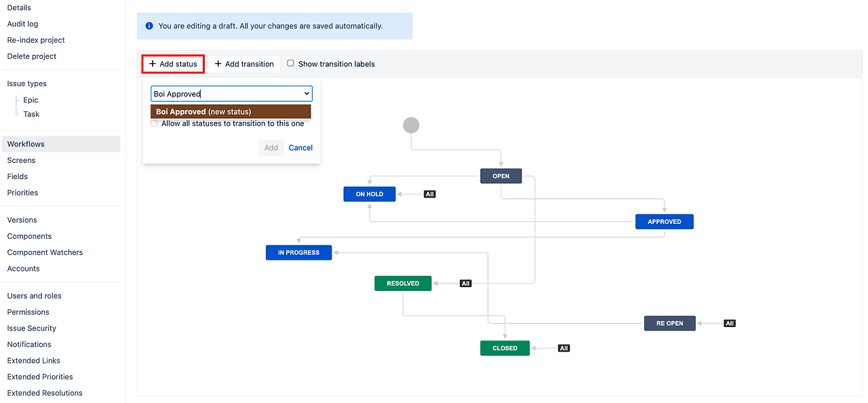Click the plus icon on Add status
This screenshot has width=868, height=403.
coord(153,64)
